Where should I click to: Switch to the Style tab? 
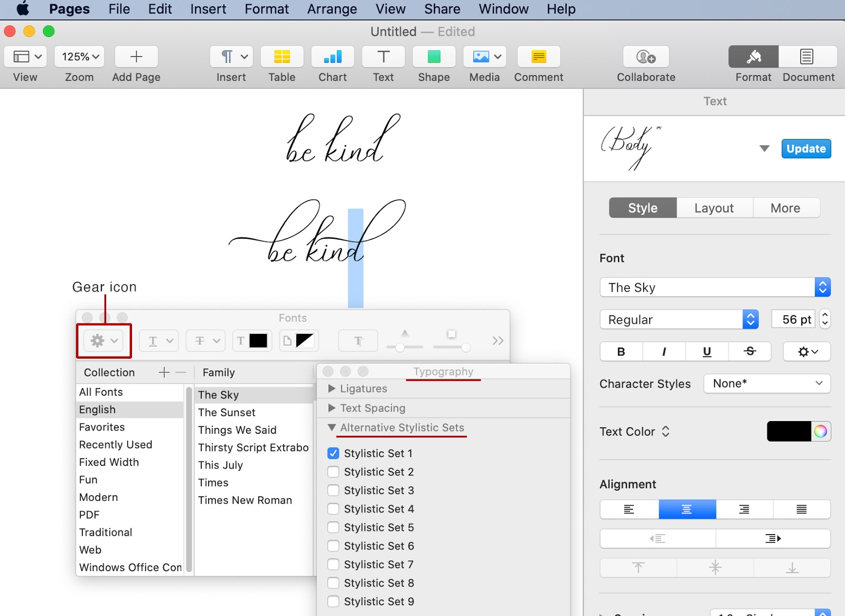click(x=643, y=208)
